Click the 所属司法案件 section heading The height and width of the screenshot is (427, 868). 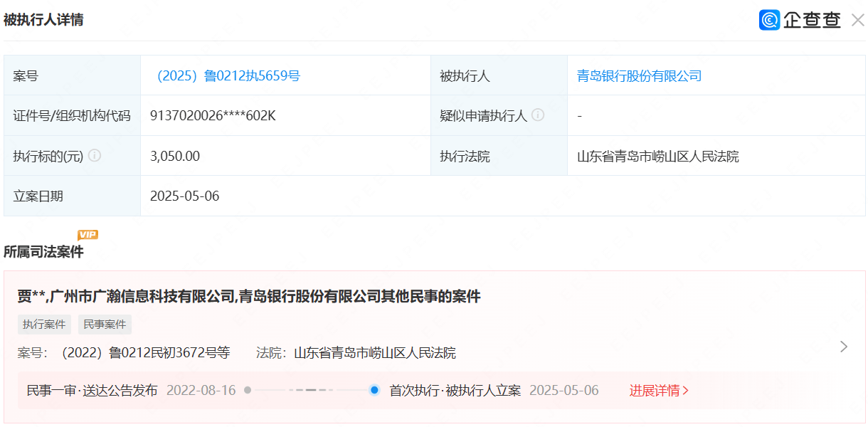(43, 251)
